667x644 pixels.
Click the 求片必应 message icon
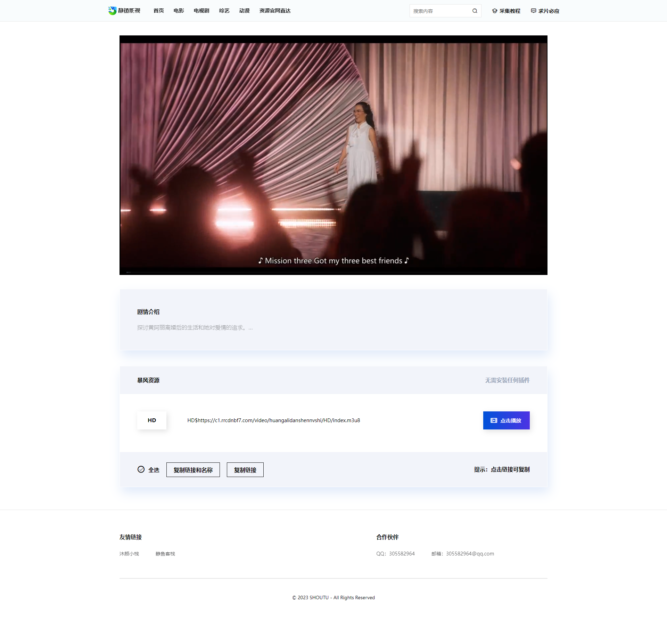[534, 11]
